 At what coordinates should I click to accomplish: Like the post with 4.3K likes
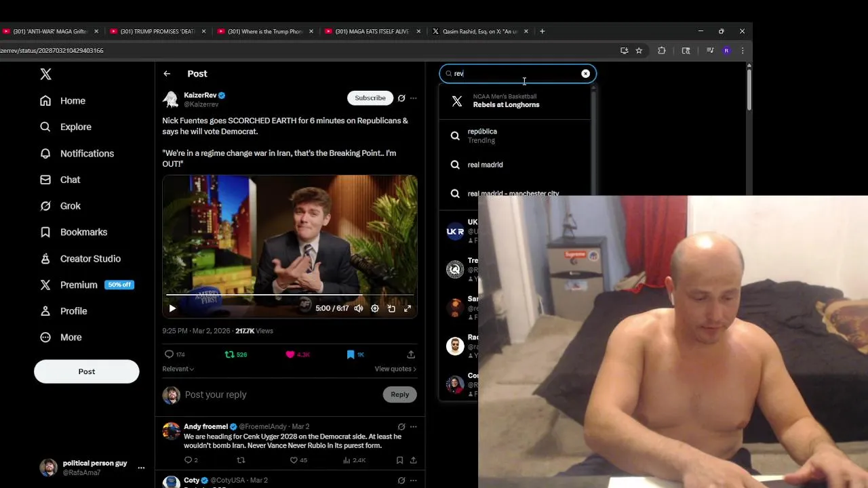pyautogui.click(x=298, y=354)
